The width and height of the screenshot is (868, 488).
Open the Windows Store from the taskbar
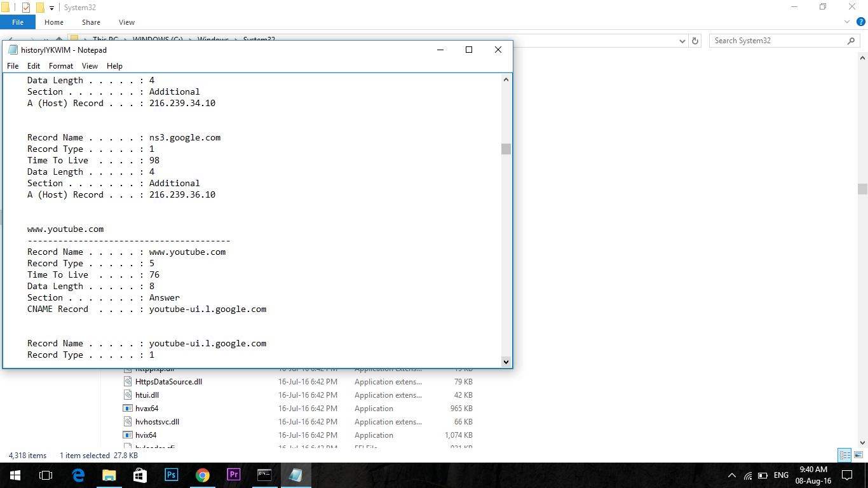(x=140, y=475)
